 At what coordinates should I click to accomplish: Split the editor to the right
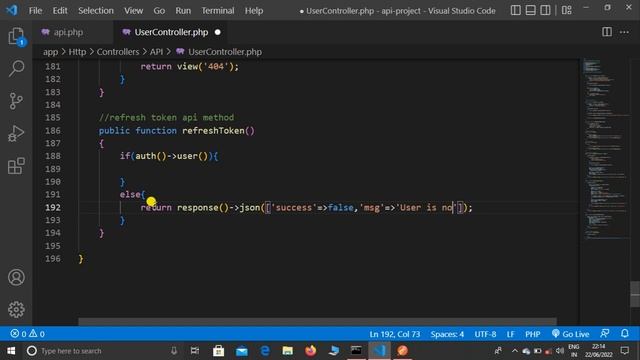tap(607, 32)
